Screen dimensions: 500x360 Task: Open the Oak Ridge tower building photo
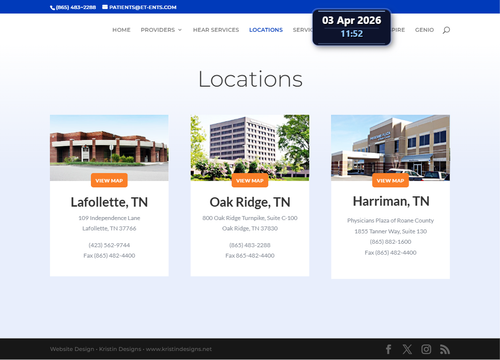(x=250, y=148)
